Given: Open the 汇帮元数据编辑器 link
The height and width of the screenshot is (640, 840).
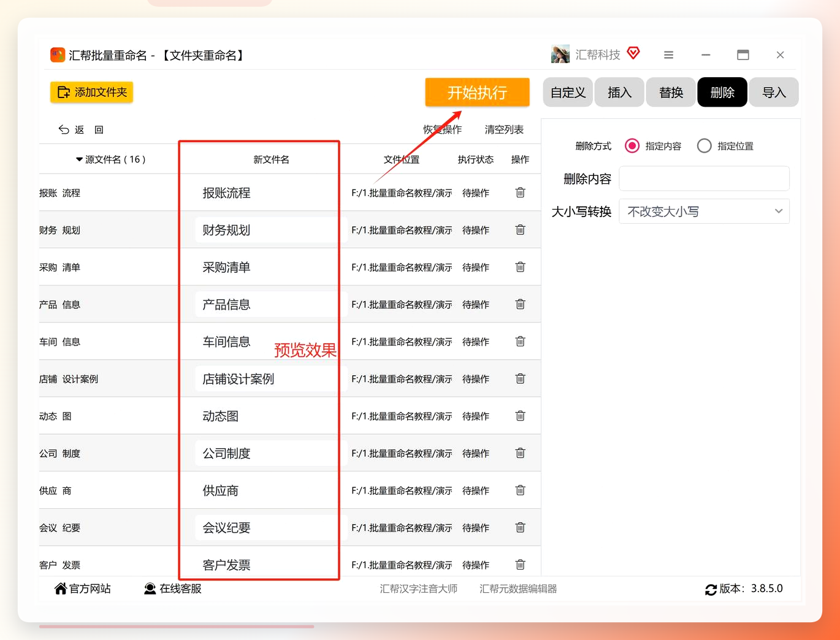Looking at the screenshot, I should pos(518,589).
